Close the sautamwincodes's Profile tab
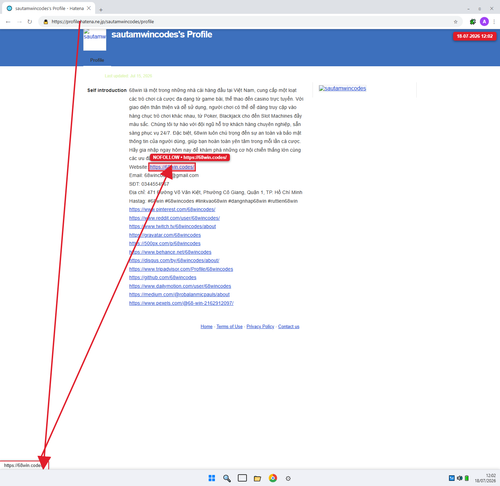500x486 pixels. 89,8
